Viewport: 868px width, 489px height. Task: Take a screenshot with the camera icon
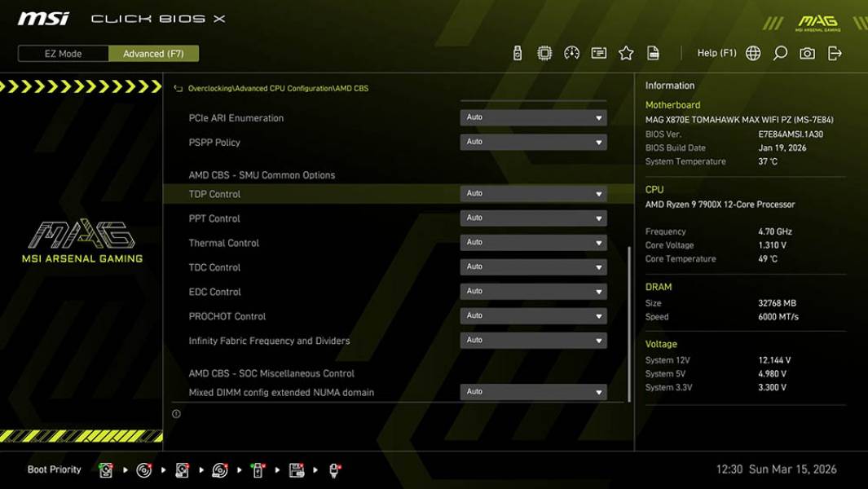point(806,52)
